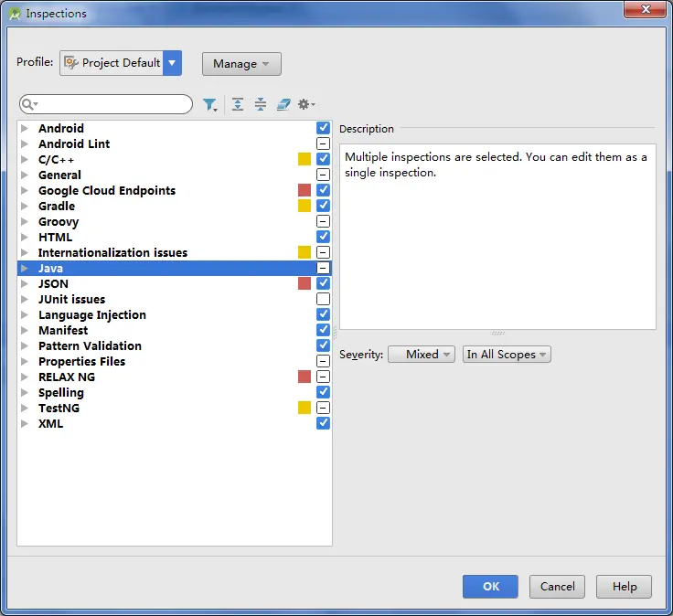Select the Google Cloud Endpoints row
Viewport: 673px width, 616px height.
[x=175, y=190]
